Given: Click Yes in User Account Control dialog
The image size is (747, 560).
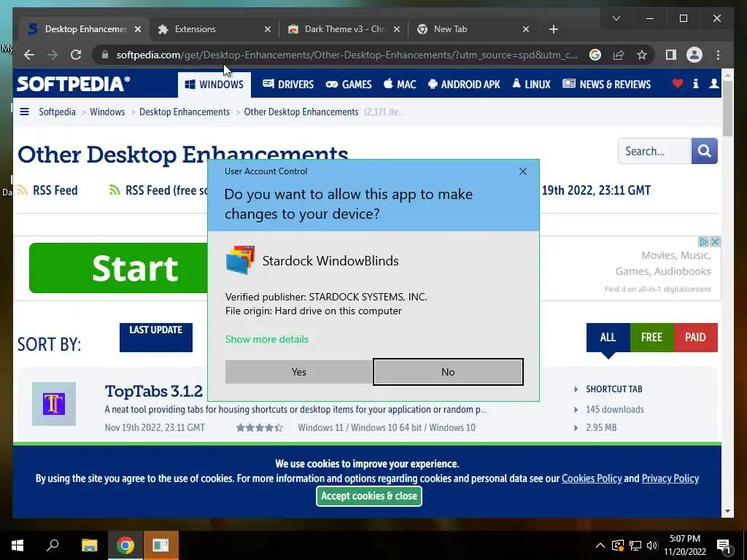Looking at the screenshot, I should (x=298, y=372).
